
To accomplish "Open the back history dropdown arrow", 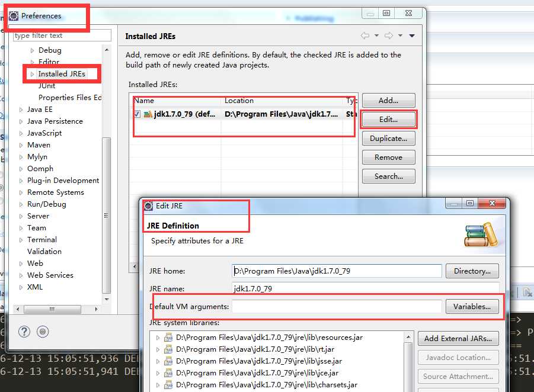I will pos(376,36).
